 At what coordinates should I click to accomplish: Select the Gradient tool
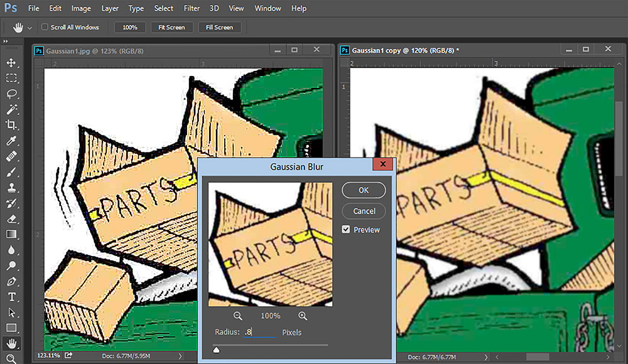(x=11, y=234)
